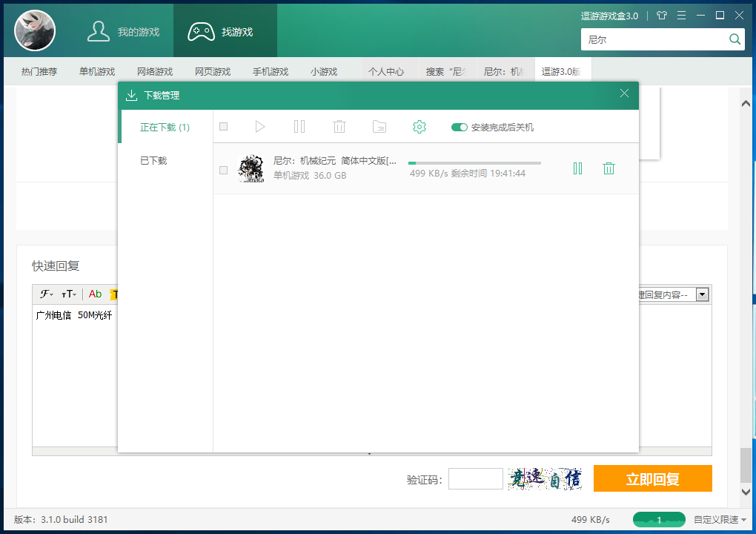Click the 验证码 captcha input field
This screenshot has height=534, width=756.
coord(475,478)
